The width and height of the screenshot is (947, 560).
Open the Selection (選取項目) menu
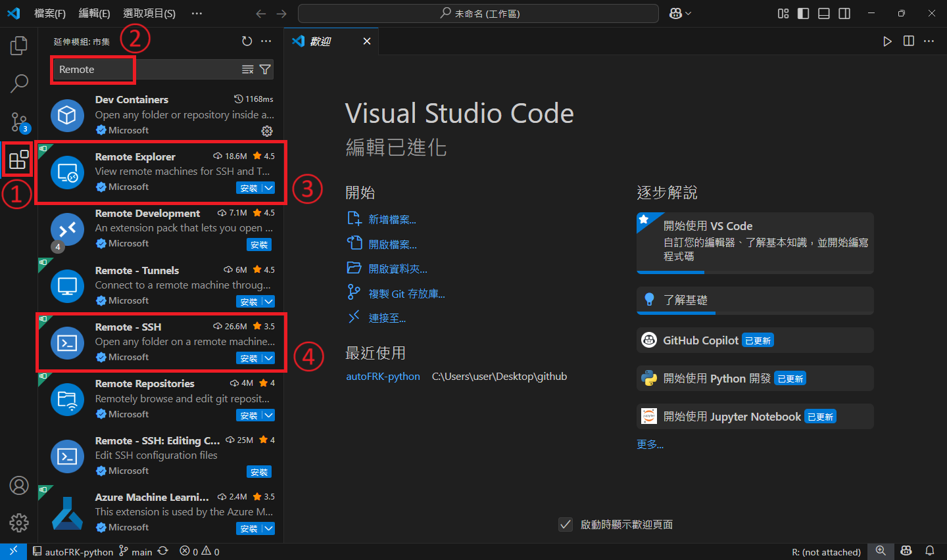(149, 14)
